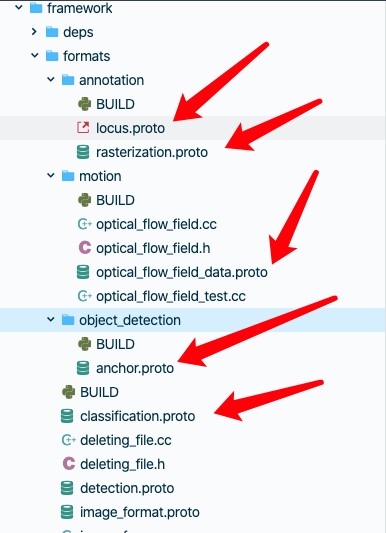Collapse the framework folder chevron
The image size is (386, 533).
(x=19, y=7)
